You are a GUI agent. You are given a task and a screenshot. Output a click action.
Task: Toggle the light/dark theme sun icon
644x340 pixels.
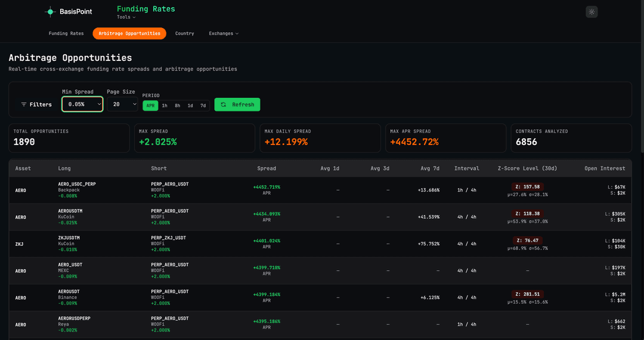(x=592, y=11)
